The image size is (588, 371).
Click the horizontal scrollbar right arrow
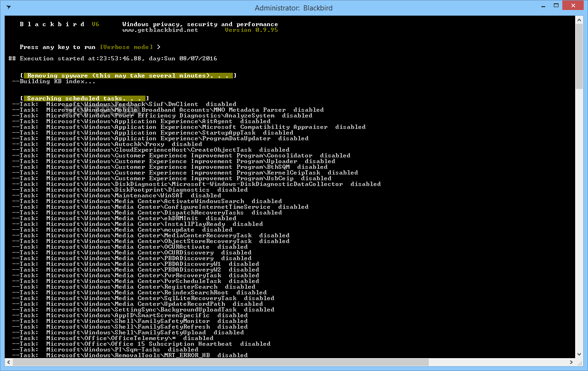point(571,362)
